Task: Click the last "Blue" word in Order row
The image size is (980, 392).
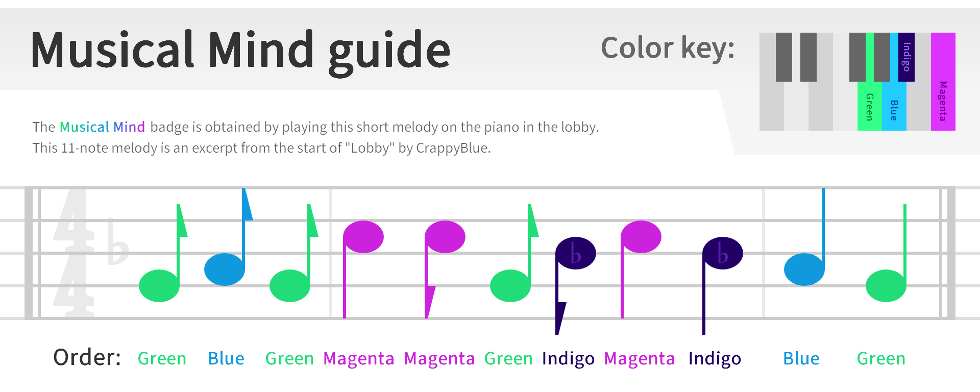Action: (801, 358)
